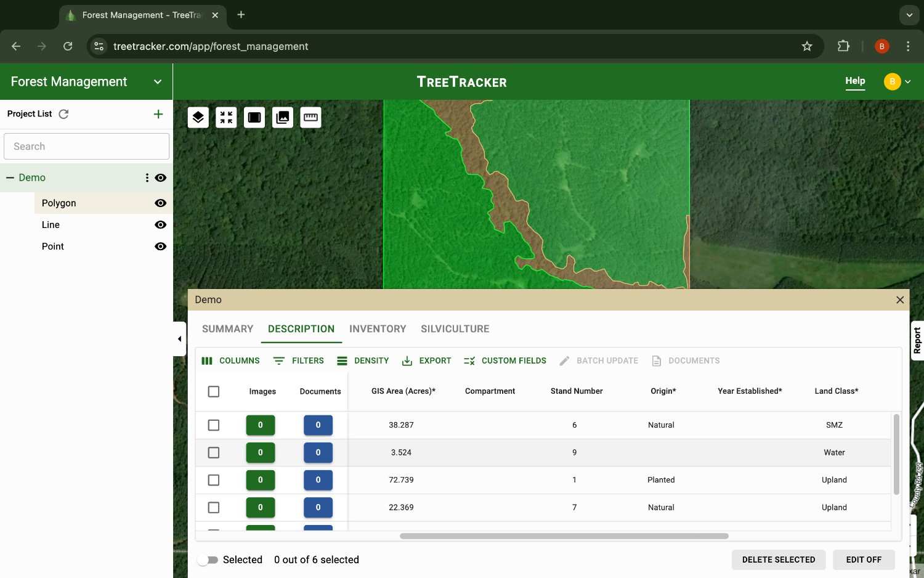924x578 pixels.
Task: Open the imagery gallery tool
Action: (282, 117)
